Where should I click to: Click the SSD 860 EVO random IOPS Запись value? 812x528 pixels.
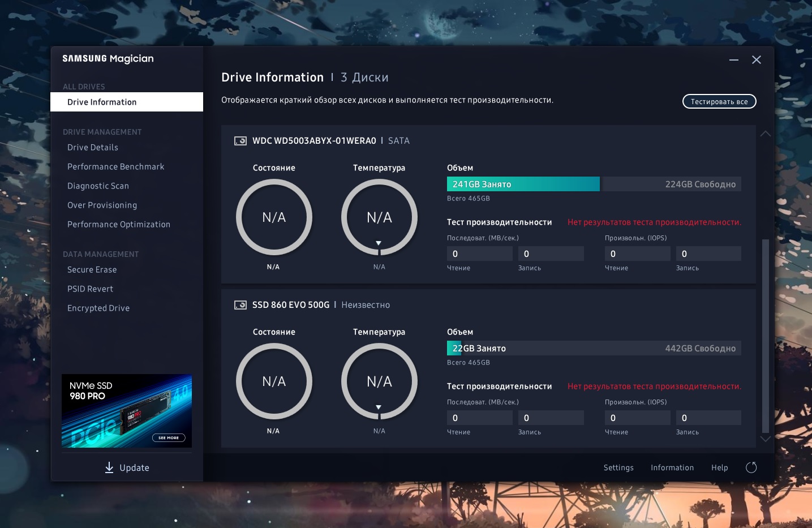[x=708, y=418]
